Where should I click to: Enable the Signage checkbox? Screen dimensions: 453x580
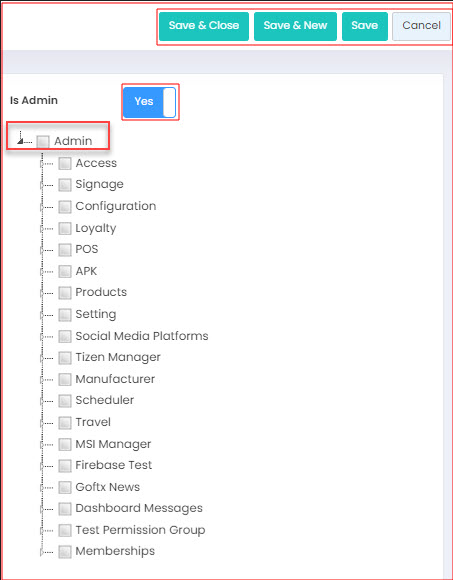[65, 185]
